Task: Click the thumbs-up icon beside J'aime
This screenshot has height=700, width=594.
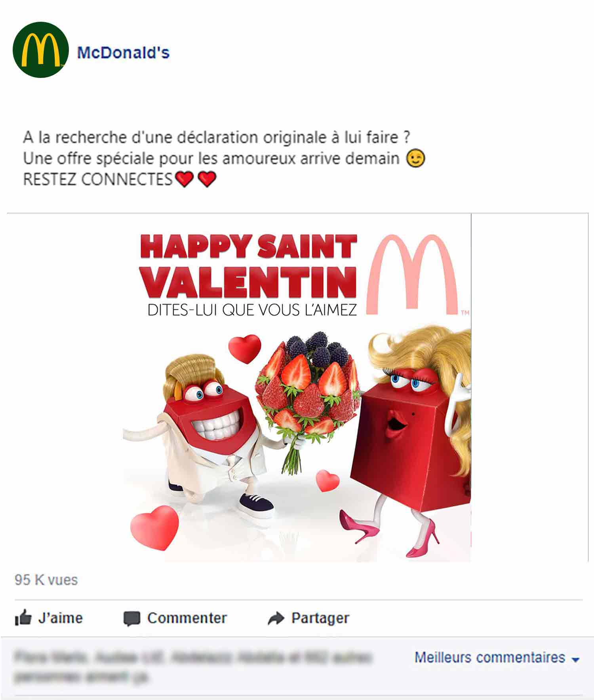Action: click(x=23, y=618)
